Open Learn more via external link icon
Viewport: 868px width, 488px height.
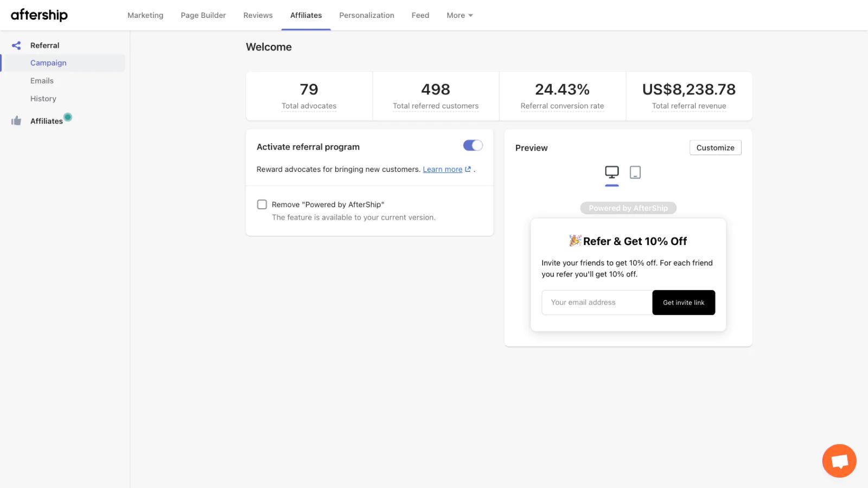tap(468, 169)
